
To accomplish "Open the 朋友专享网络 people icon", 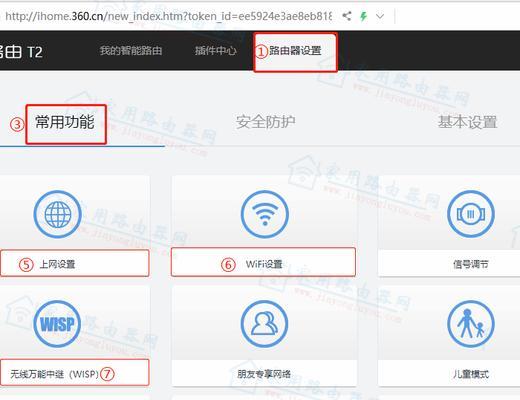I will coord(265,324).
